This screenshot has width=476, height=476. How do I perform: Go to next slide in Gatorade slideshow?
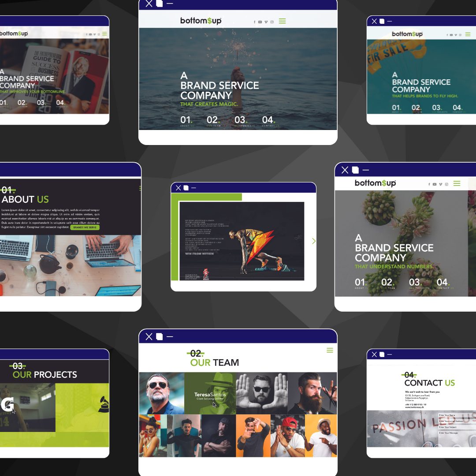point(313,241)
